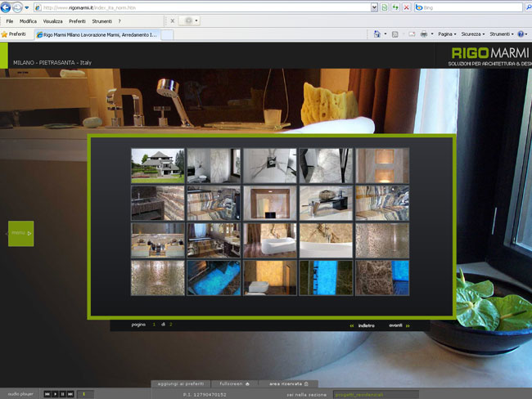Open recent pages dropdown beside the Forward arrow

tap(27, 7)
